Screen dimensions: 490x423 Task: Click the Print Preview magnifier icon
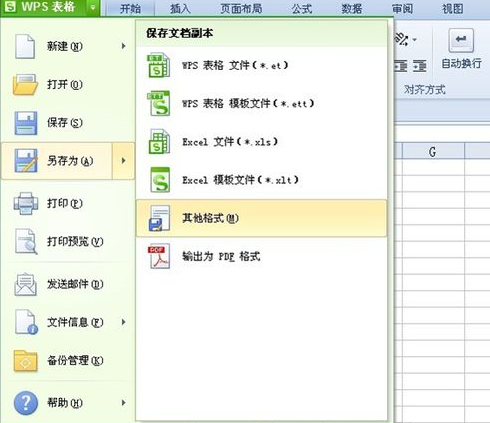tap(26, 241)
